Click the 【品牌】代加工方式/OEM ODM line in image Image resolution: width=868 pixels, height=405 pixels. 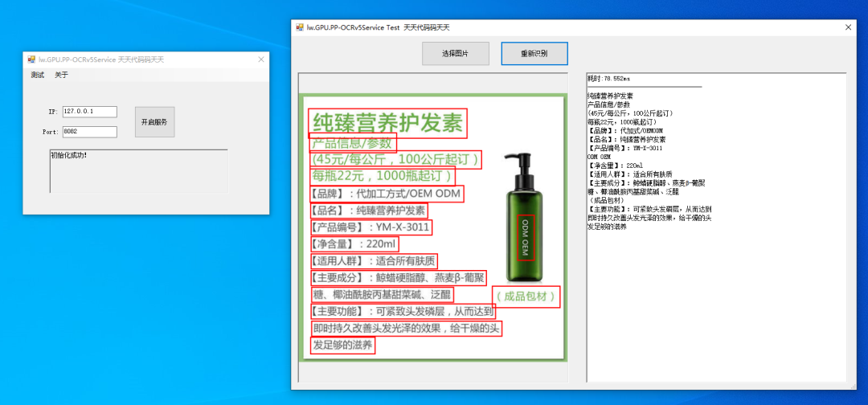pyautogui.click(x=386, y=194)
